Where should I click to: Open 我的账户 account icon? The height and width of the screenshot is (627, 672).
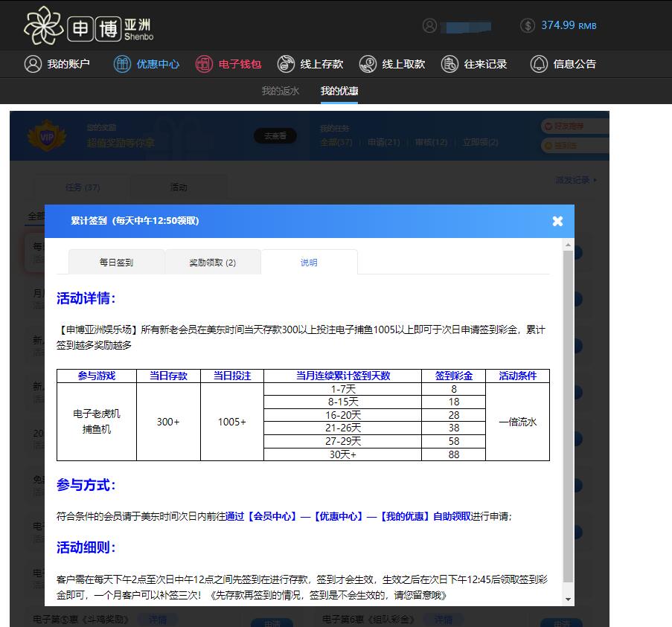click(33, 64)
